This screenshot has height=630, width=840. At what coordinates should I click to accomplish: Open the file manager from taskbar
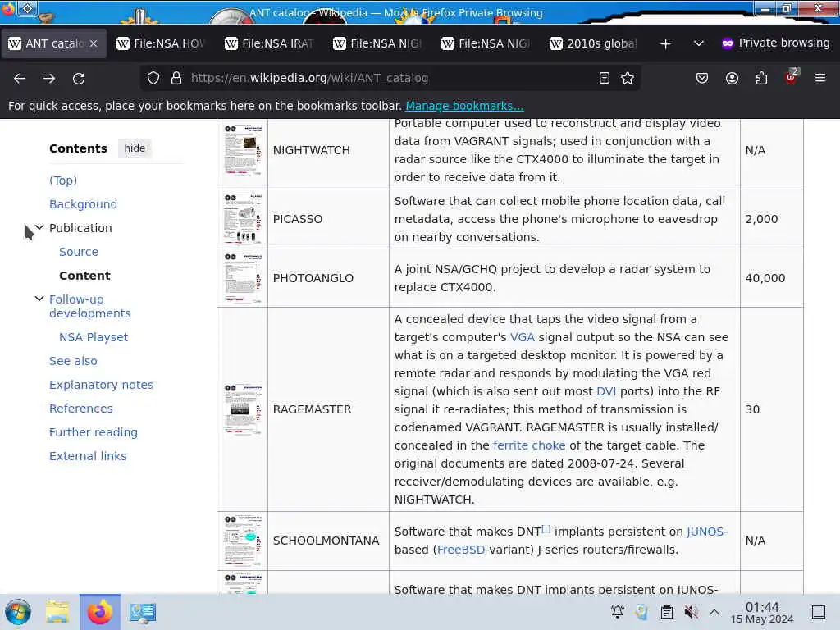57,612
